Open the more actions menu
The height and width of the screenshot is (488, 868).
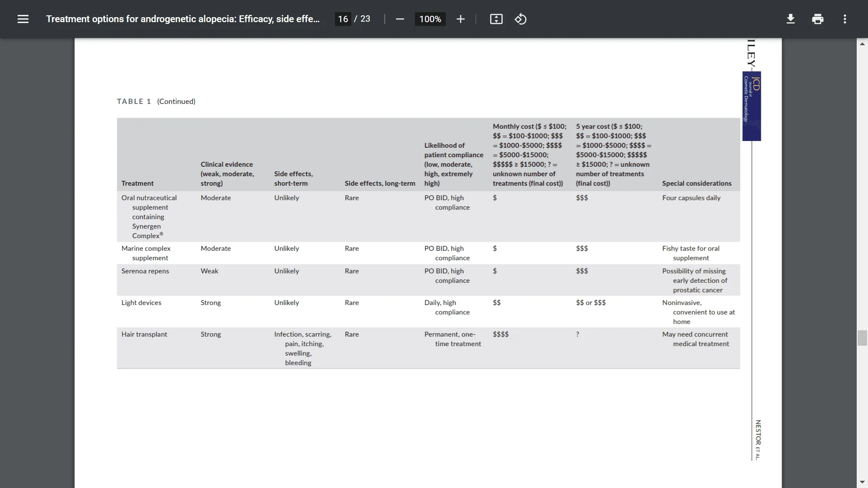pyautogui.click(x=844, y=19)
